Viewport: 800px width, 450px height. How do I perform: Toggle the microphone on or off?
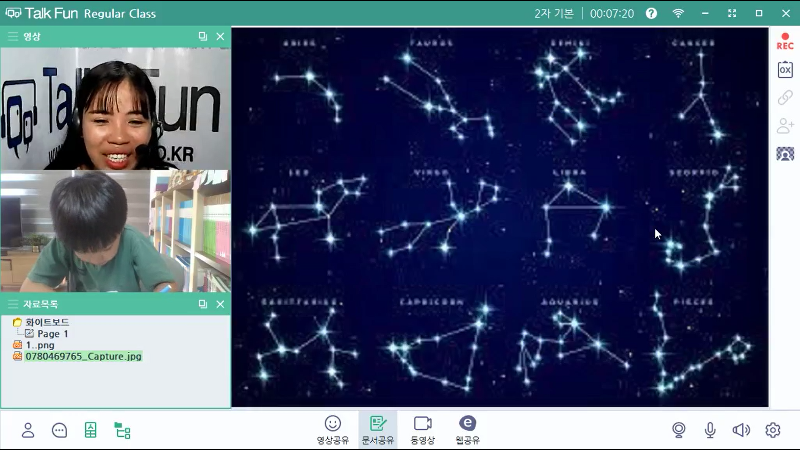tap(710, 430)
